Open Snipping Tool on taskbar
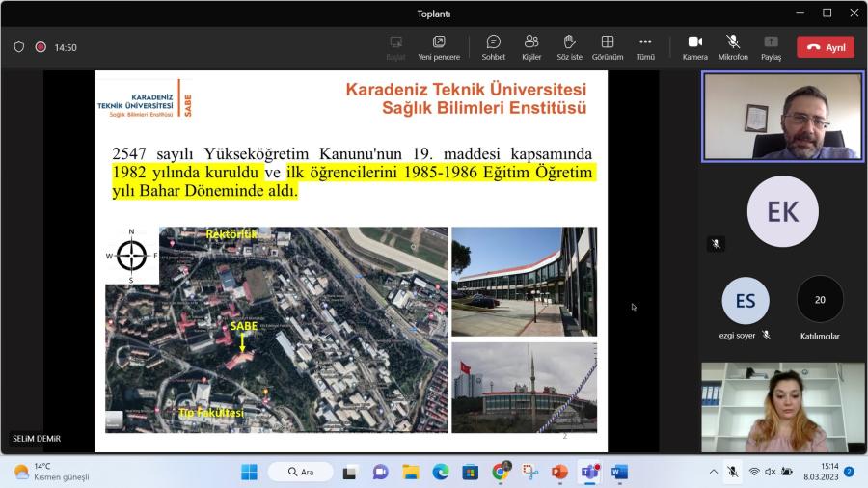The image size is (868, 488). pyautogui.click(x=530, y=472)
